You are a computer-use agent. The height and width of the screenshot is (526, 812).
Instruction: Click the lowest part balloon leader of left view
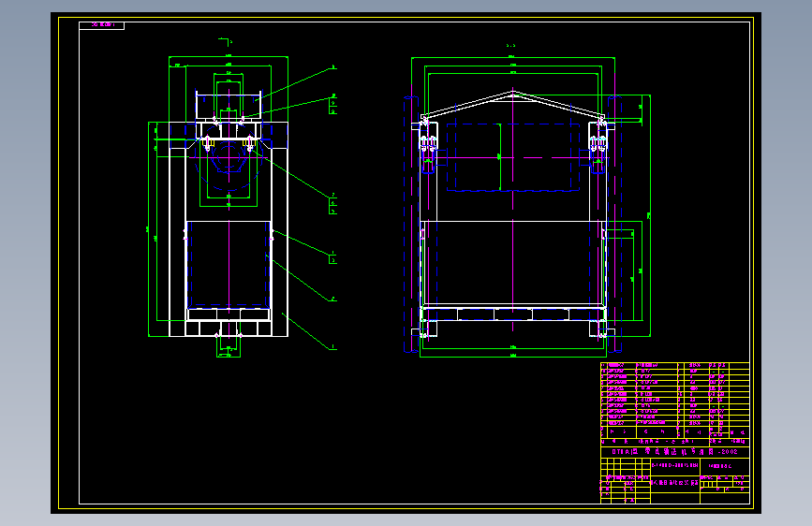point(309,331)
